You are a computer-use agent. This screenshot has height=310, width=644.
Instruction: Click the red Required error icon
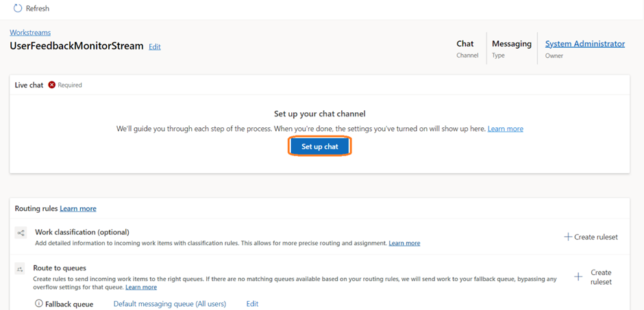52,85
